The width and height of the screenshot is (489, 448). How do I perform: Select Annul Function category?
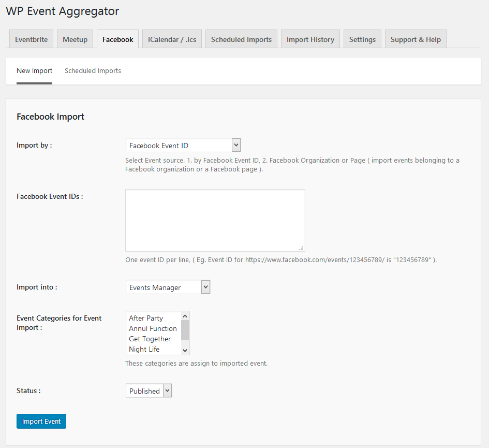[x=153, y=328]
